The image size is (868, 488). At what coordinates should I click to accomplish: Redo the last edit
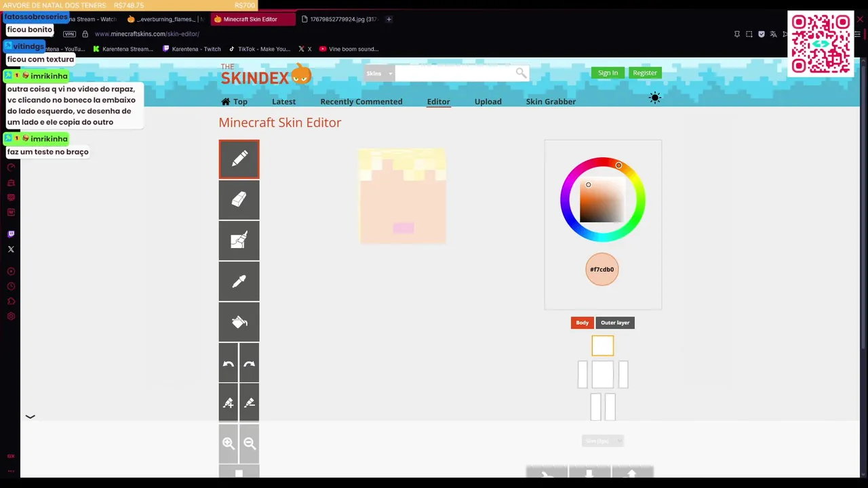point(250,363)
